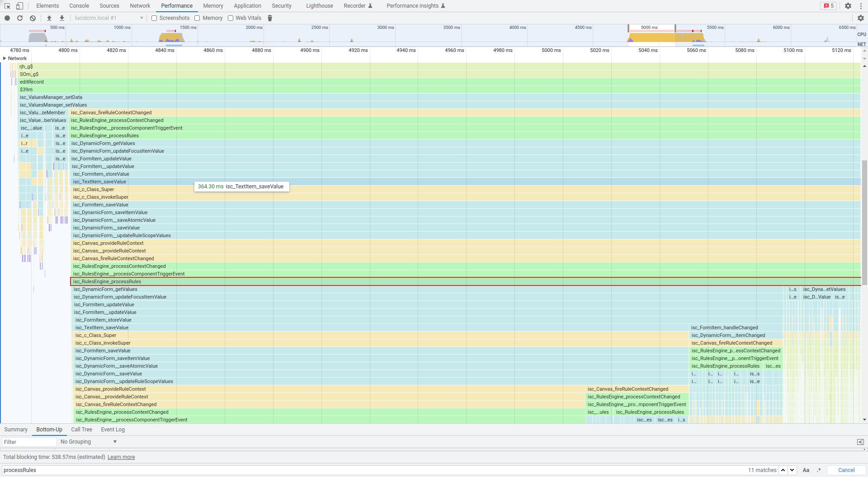This screenshot has width=868, height=477.
Task: Click the Filter input field
Action: tap(29, 442)
